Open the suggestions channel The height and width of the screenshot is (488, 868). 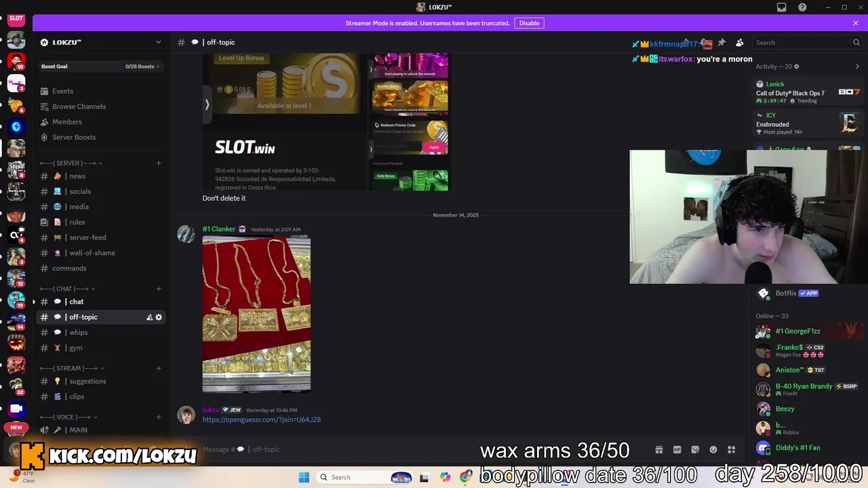pyautogui.click(x=100, y=381)
